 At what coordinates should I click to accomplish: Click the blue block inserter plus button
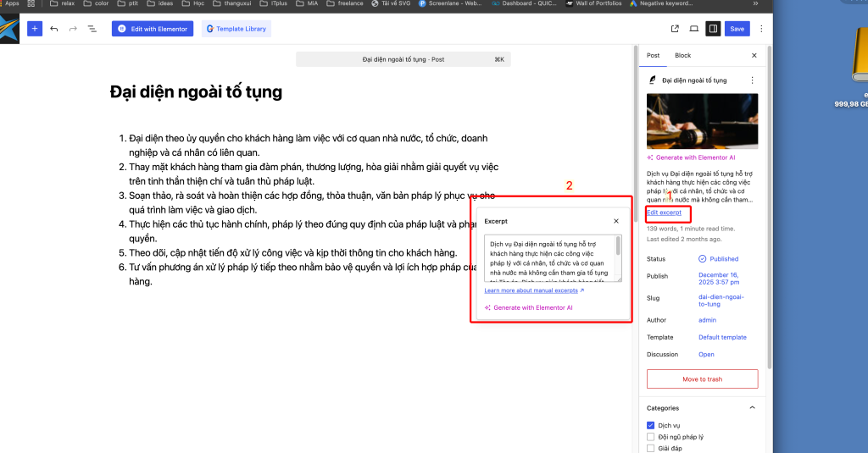(35, 29)
